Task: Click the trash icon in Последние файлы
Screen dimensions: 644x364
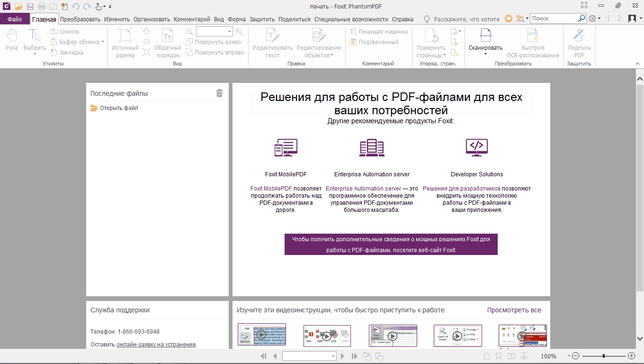Action: [219, 93]
